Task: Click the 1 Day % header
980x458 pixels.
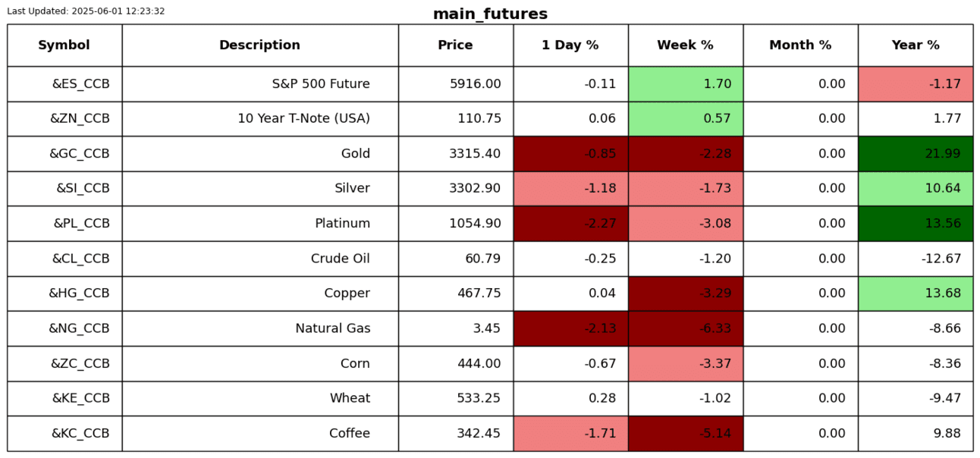Action: click(570, 45)
